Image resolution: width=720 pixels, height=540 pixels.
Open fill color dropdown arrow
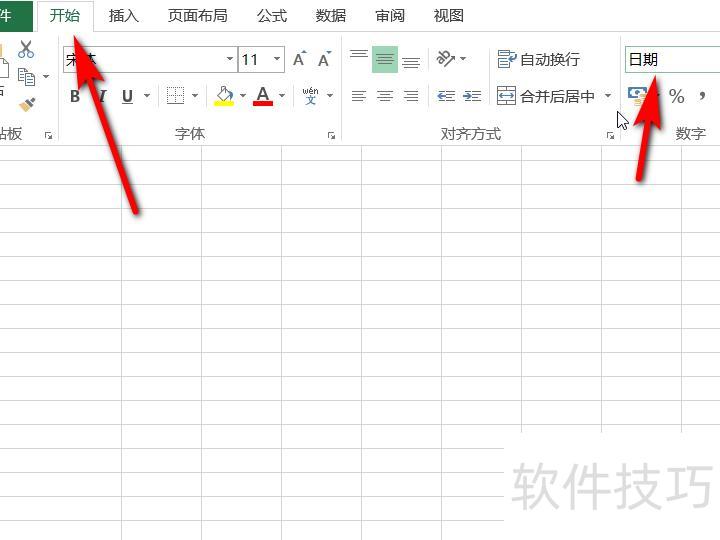point(243,96)
